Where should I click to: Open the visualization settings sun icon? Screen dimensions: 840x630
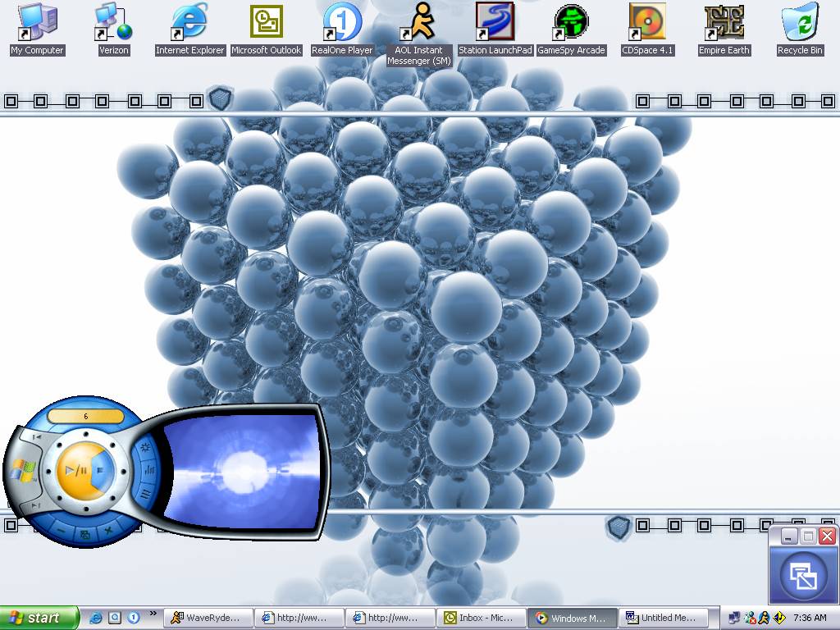pos(145,448)
